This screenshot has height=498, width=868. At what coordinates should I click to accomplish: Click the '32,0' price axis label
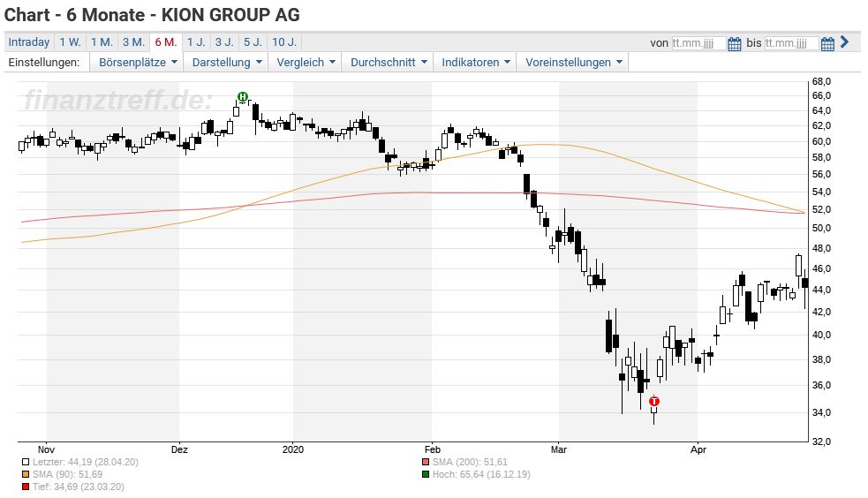821,441
